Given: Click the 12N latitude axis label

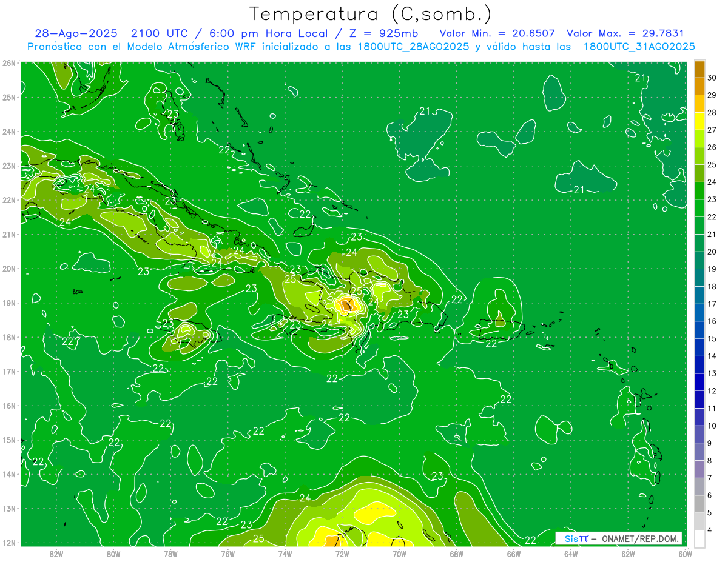Looking at the screenshot, I should [8, 543].
